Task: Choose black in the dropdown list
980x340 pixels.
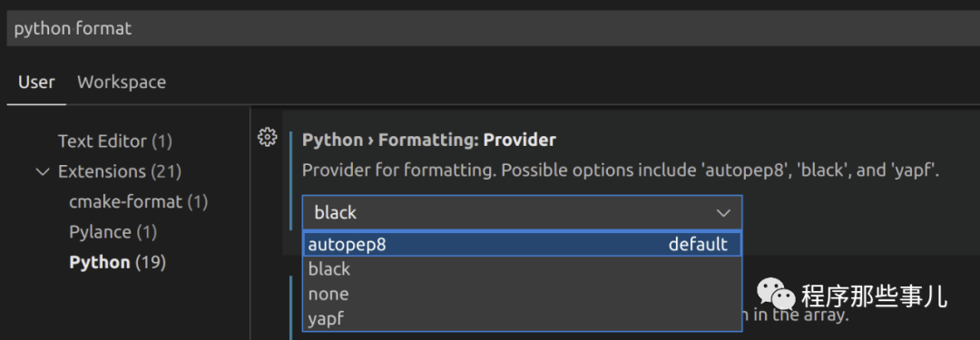Action: click(x=522, y=269)
